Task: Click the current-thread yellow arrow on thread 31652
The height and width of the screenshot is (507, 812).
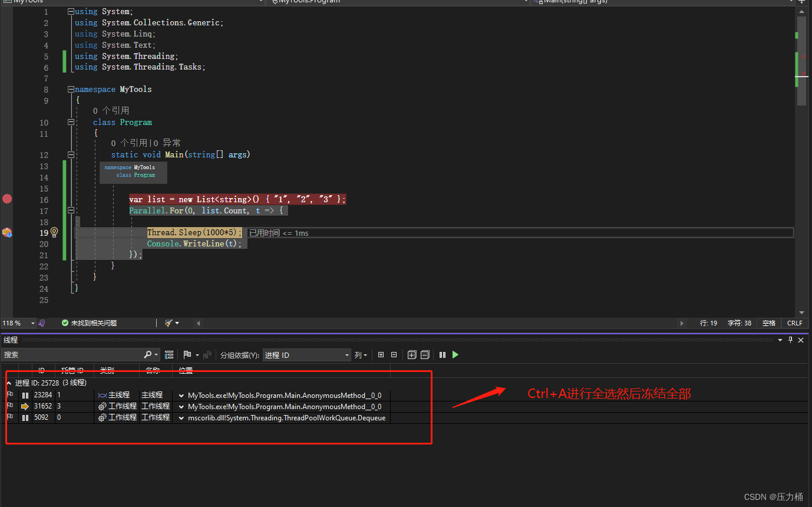Action: click(25, 407)
